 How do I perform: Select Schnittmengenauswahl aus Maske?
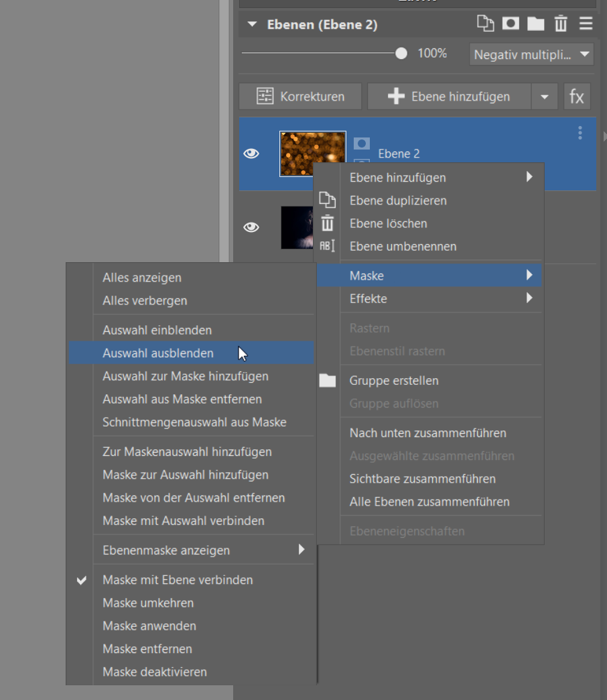[x=192, y=422]
